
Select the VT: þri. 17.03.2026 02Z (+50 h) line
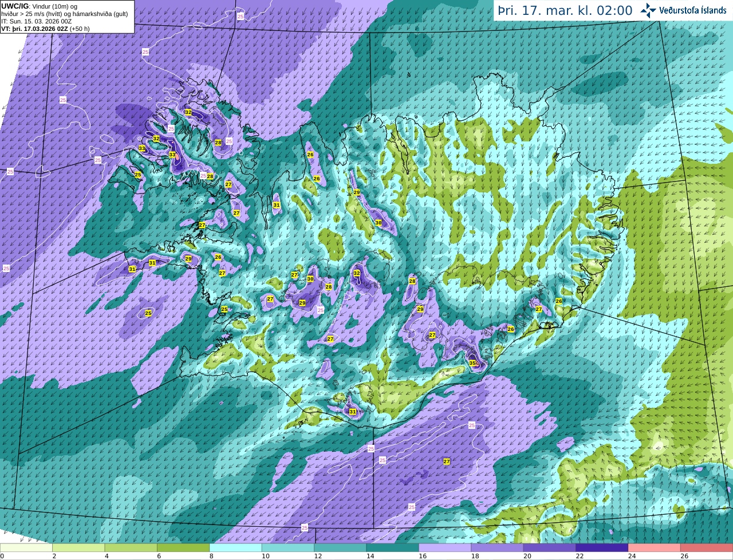click(45, 29)
